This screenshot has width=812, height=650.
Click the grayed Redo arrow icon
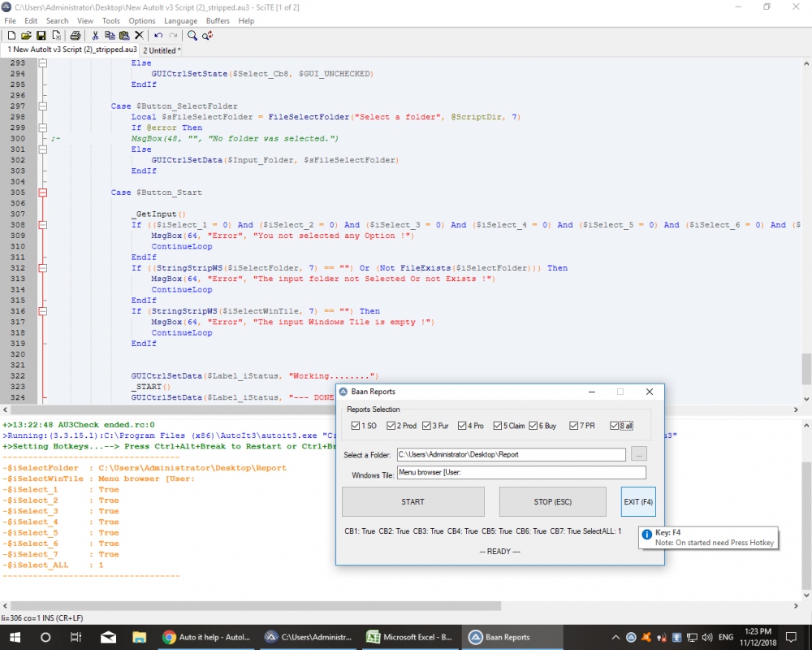pos(173,35)
